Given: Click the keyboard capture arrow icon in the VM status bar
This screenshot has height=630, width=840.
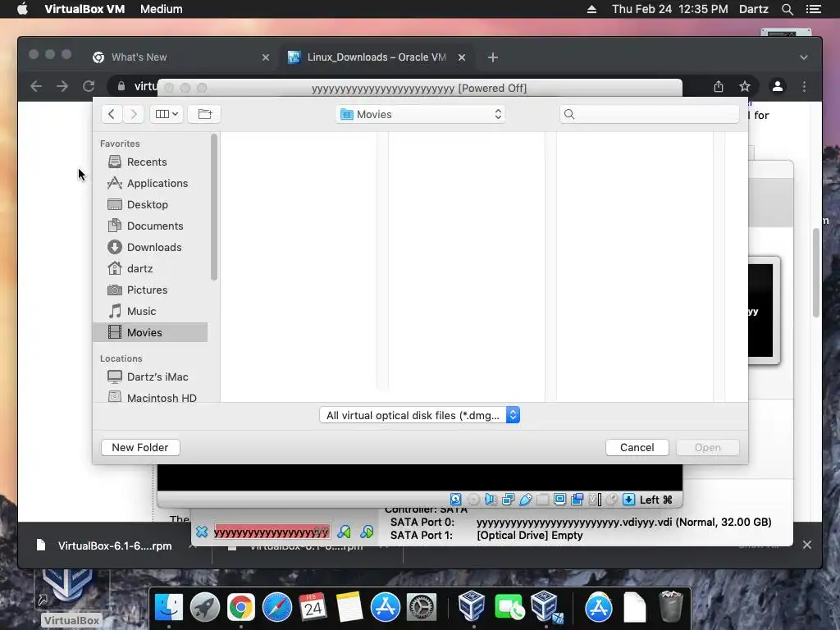Looking at the screenshot, I should point(629,500).
